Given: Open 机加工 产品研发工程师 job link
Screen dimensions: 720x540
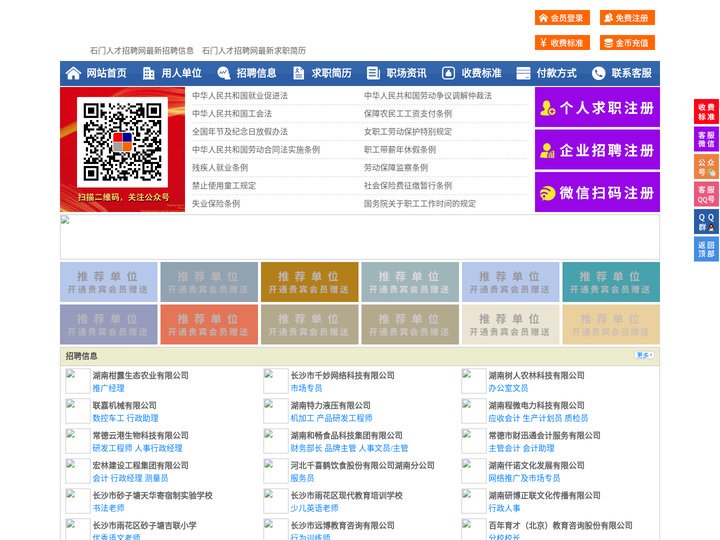Looking at the screenshot, I should [331, 418].
